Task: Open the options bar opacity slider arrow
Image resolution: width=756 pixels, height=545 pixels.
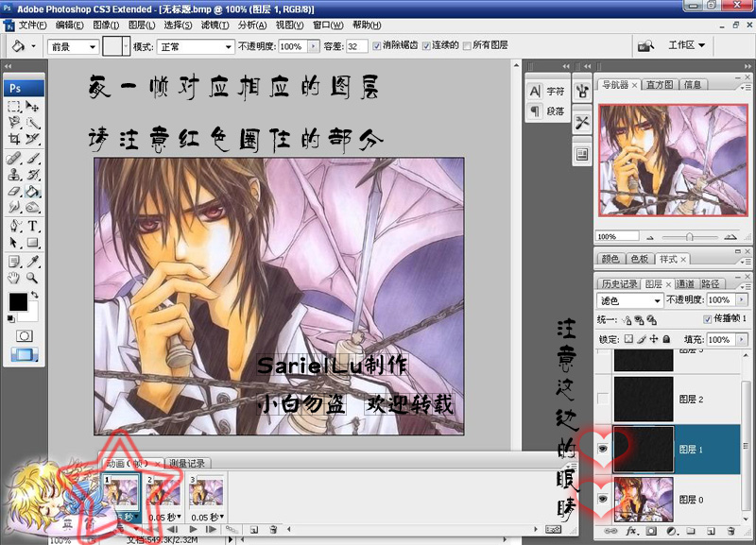Action: pos(314,46)
